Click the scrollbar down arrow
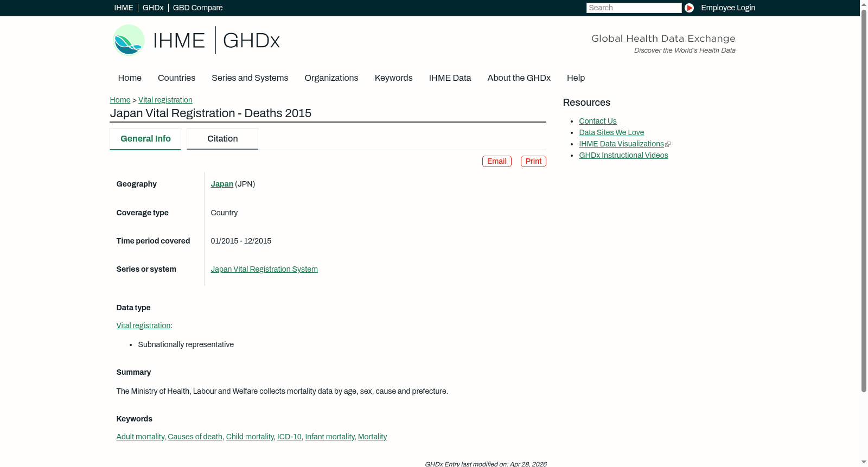 (x=864, y=463)
